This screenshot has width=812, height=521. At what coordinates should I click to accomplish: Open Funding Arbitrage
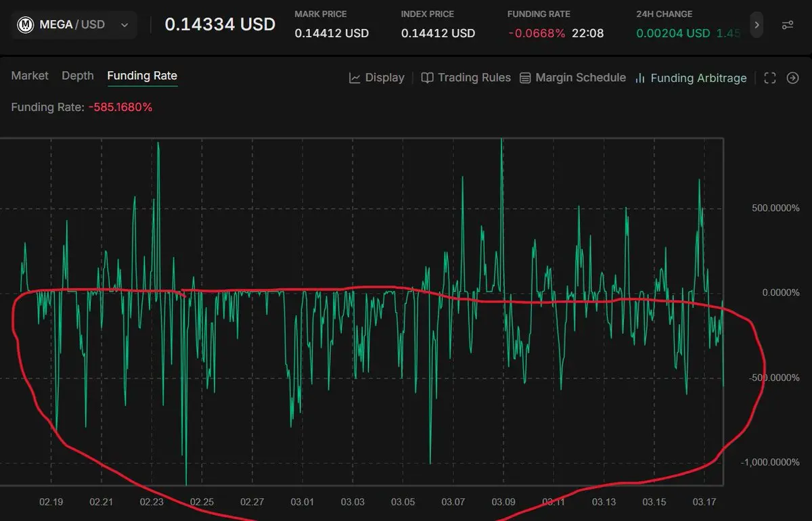[691, 78]
